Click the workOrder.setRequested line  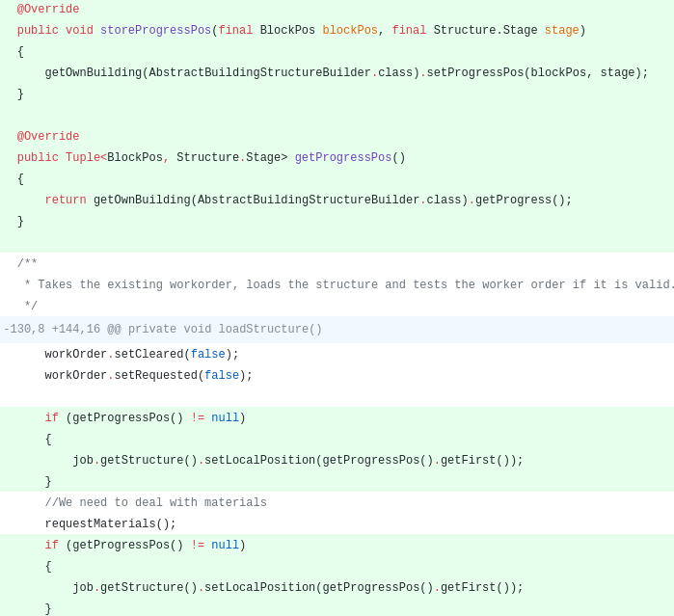tap(148, 376)
